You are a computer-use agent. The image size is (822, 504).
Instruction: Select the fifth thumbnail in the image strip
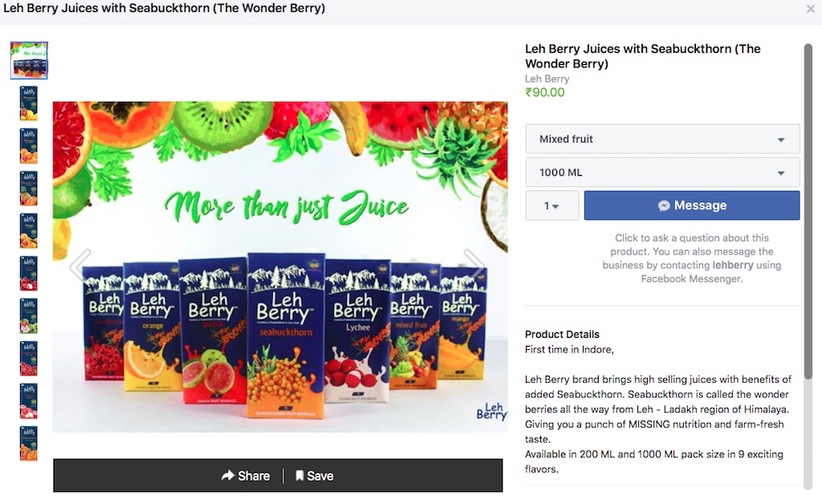29,231
